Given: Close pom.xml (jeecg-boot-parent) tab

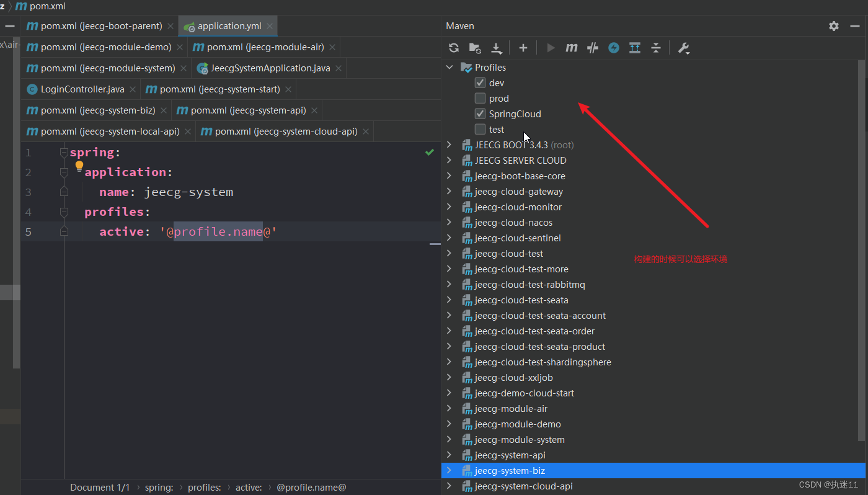Looking at the screenshot, I should click(x=170, y=26).
